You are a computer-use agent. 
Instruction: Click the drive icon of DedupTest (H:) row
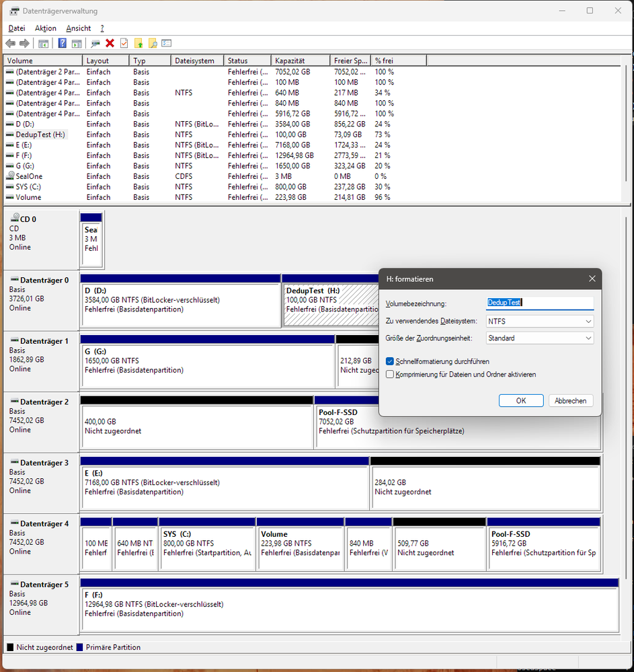pos(10,135)
